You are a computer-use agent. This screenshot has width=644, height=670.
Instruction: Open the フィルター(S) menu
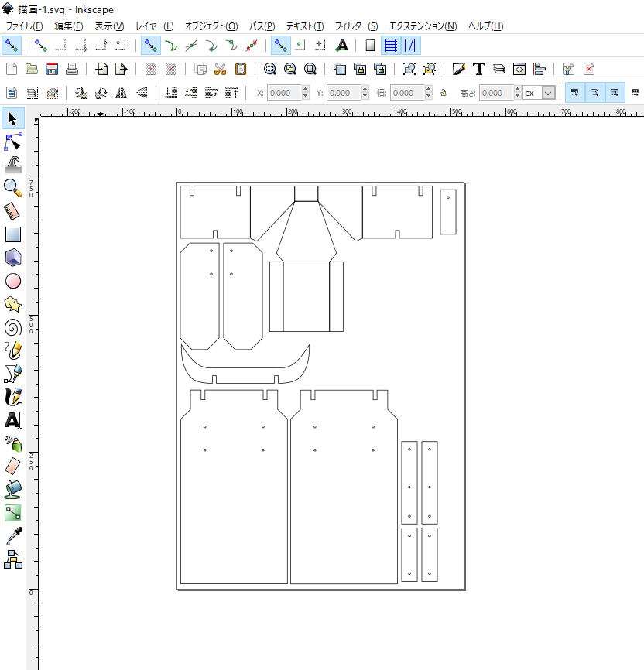[356, 26]
